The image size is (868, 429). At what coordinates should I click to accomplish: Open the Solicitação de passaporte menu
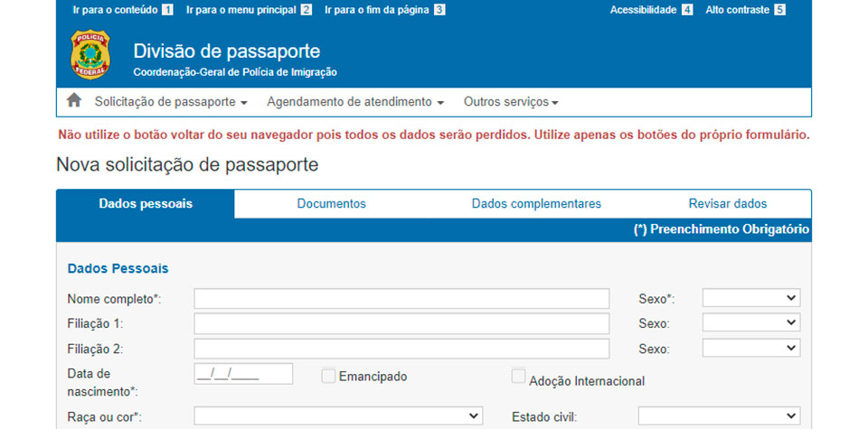[x=171, y=102]
